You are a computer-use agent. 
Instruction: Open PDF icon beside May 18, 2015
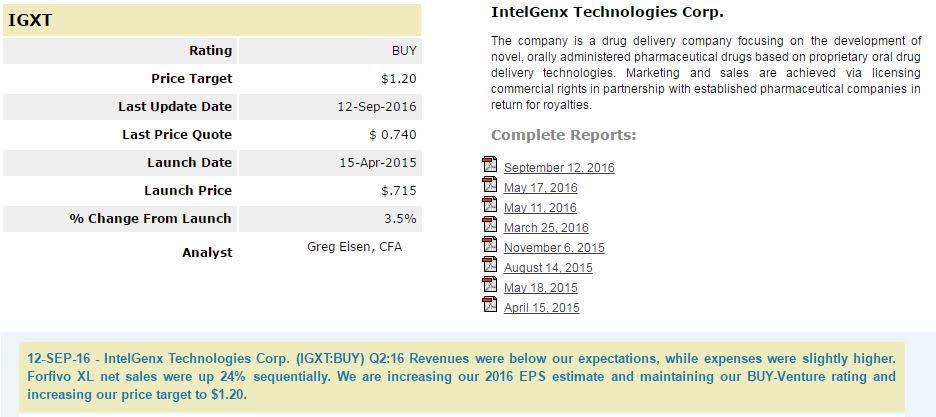point(489,285)
